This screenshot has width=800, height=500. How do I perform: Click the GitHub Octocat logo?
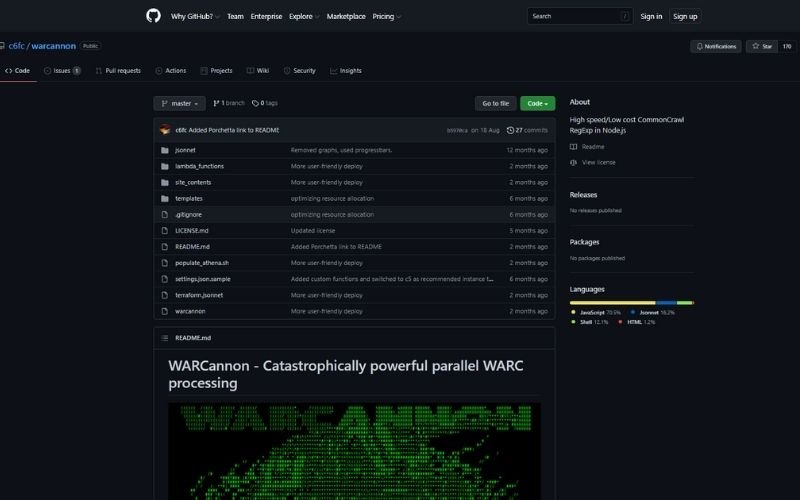(x=153, y=16)
